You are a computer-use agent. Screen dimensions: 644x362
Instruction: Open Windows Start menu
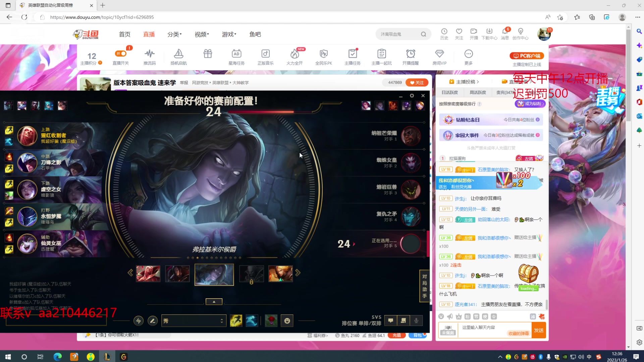point(8,357)
